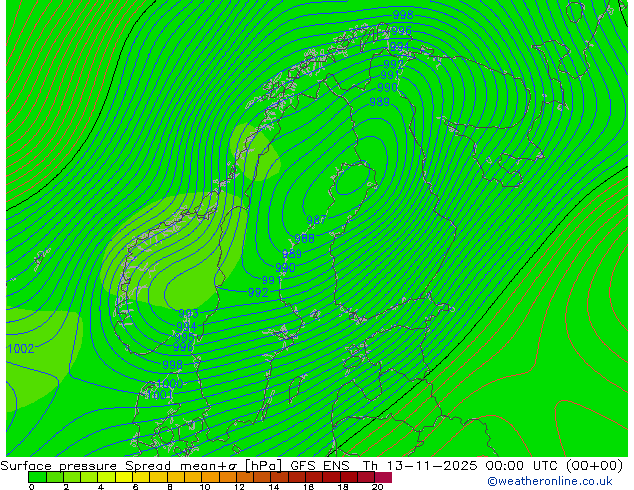Click the 1002 isobar label
This screenshot has height=490, width=634.
(x=21, y=348)
